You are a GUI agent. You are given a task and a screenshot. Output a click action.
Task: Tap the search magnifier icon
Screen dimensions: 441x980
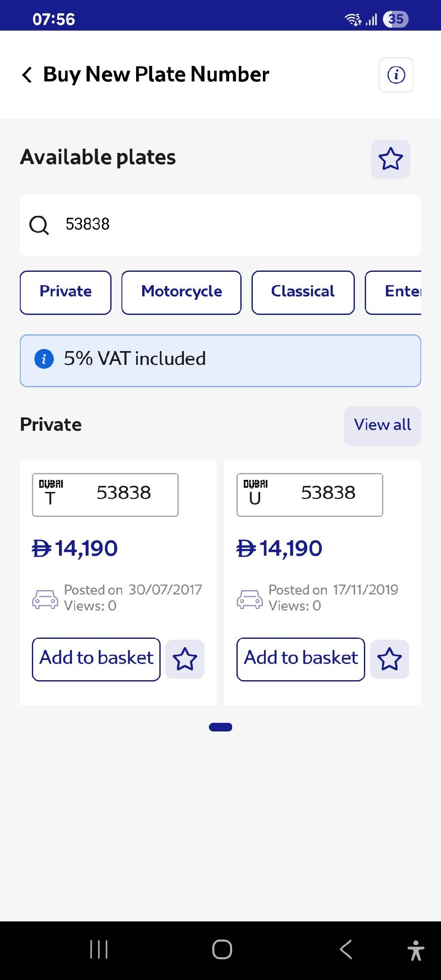click(x=39, y=225)
